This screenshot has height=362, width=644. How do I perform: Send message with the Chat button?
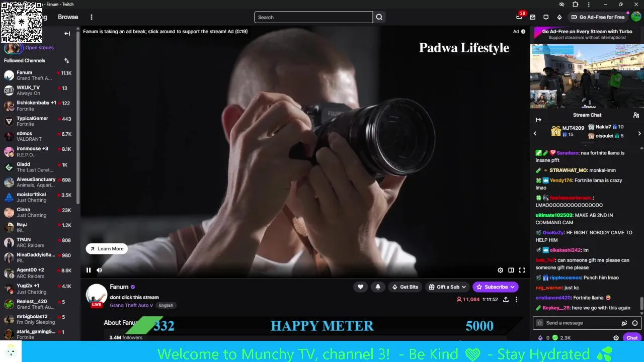pos(632,338)
